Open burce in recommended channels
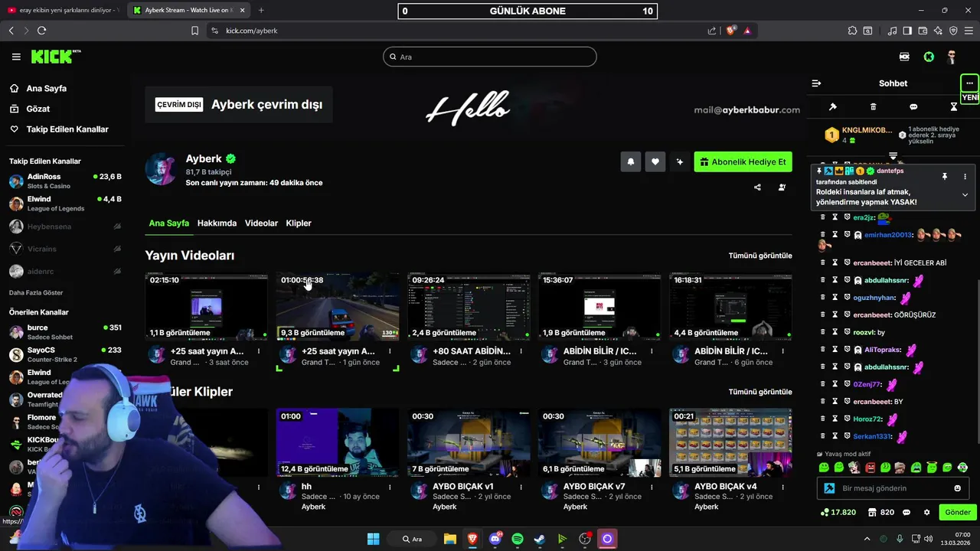This screenshot has height=551, width=980. pos(64,332)
